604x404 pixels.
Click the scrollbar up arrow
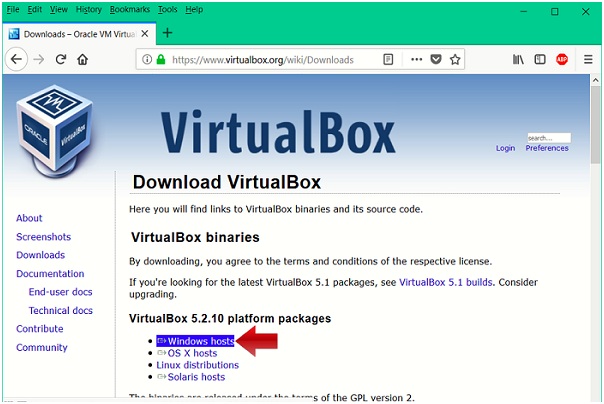(596, 80)
